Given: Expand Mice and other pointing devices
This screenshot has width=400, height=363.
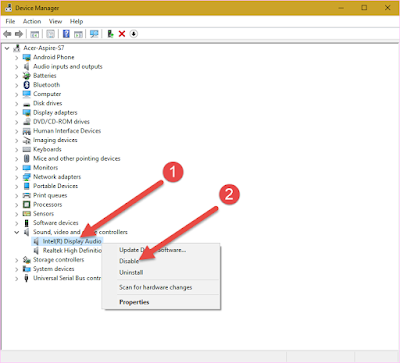Looking at the screenshot, I should 16,159.
